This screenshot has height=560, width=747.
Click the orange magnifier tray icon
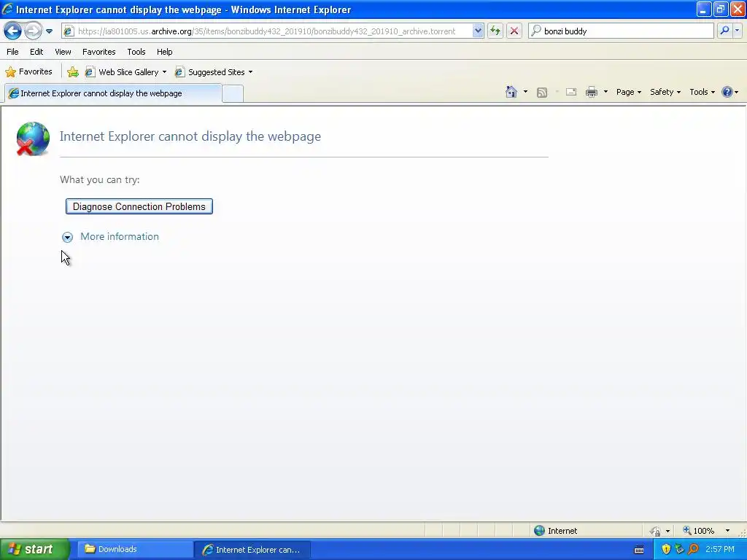[x=693, y=549]
